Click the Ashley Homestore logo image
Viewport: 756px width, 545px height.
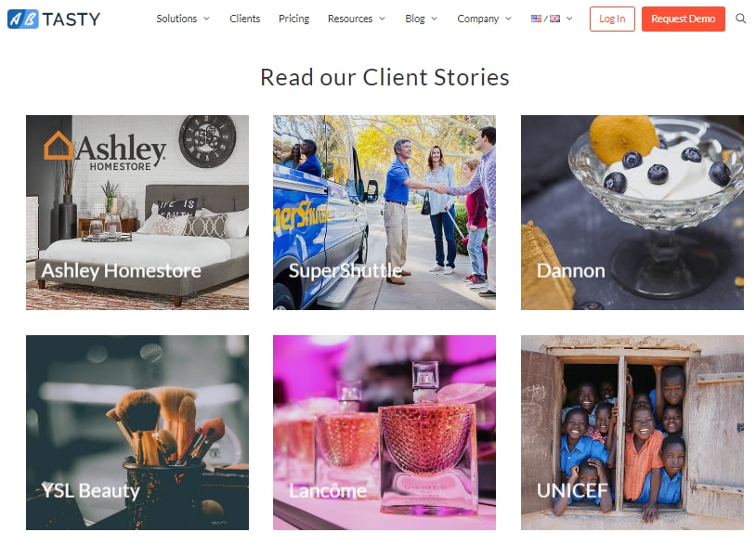tap(105, 150)
